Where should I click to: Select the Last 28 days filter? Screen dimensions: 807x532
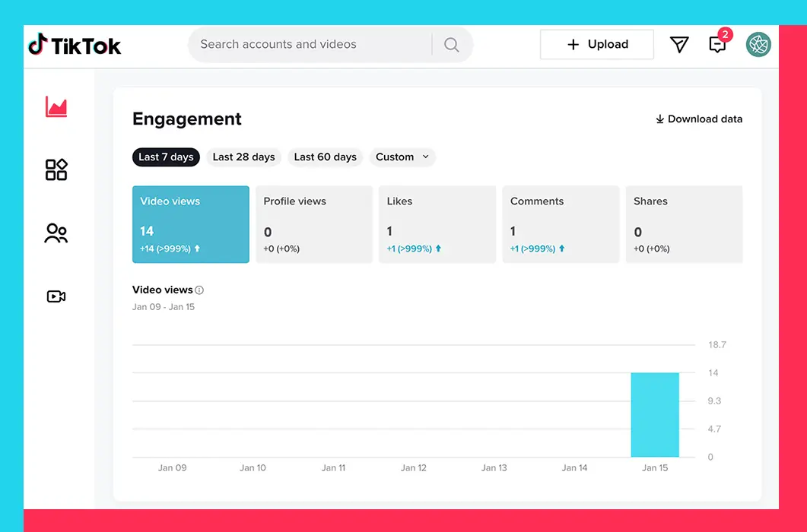(243, 157)
